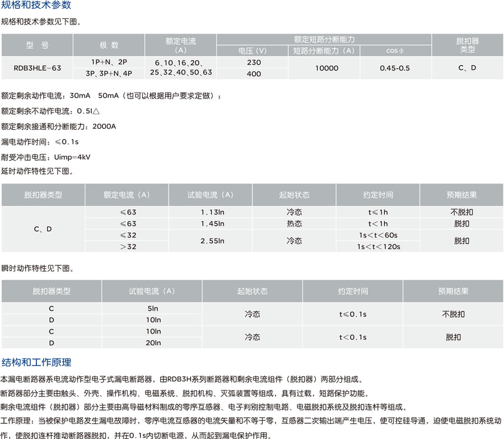The width and height of the screenshot is (504, 439).
Task: Select the 5In test current cell
Action: (153, 309)
